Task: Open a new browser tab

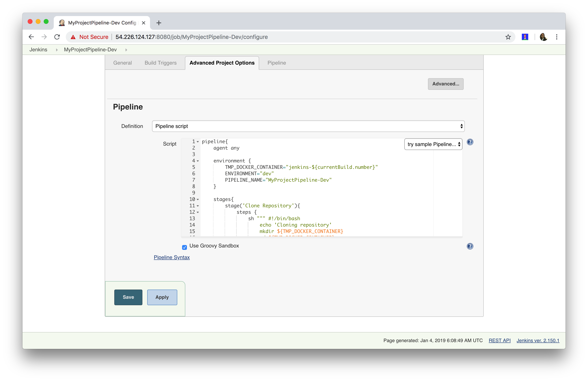Action: click(x=159, y=23)
